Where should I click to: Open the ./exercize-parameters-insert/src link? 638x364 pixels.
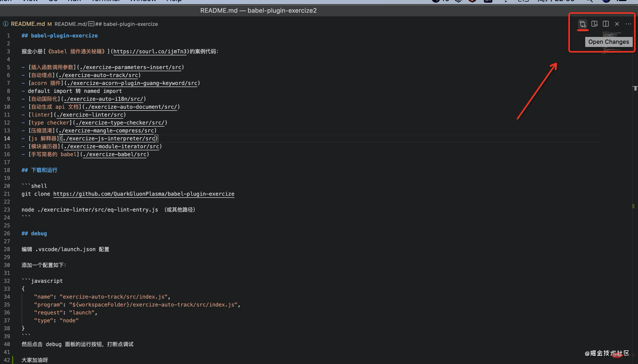click(x=130, y=67)
